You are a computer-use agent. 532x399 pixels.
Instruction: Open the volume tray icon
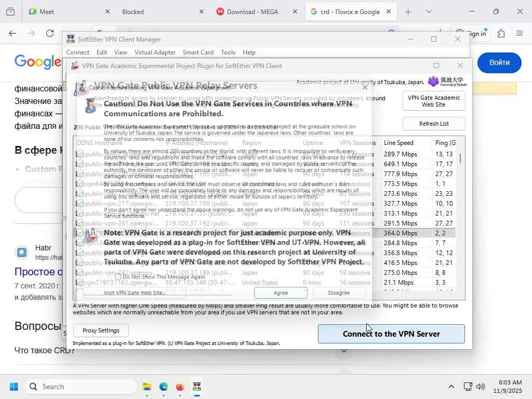click(x=481, y=387)
